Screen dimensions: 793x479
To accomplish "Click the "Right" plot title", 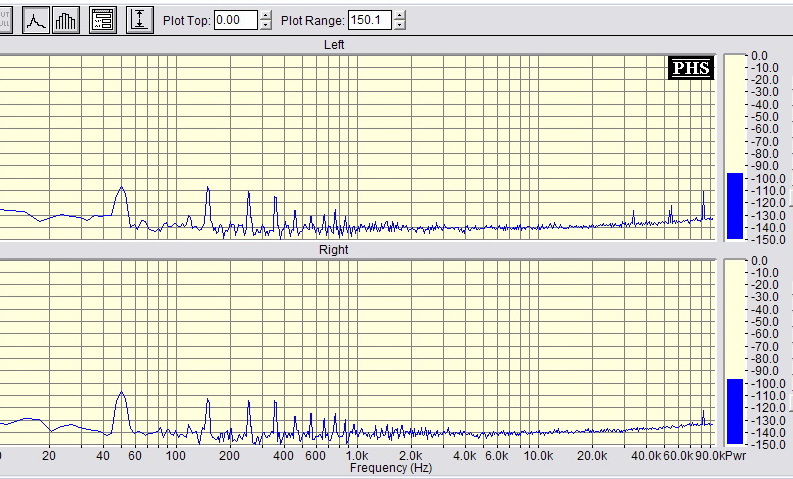I will [x=334, y=250].
